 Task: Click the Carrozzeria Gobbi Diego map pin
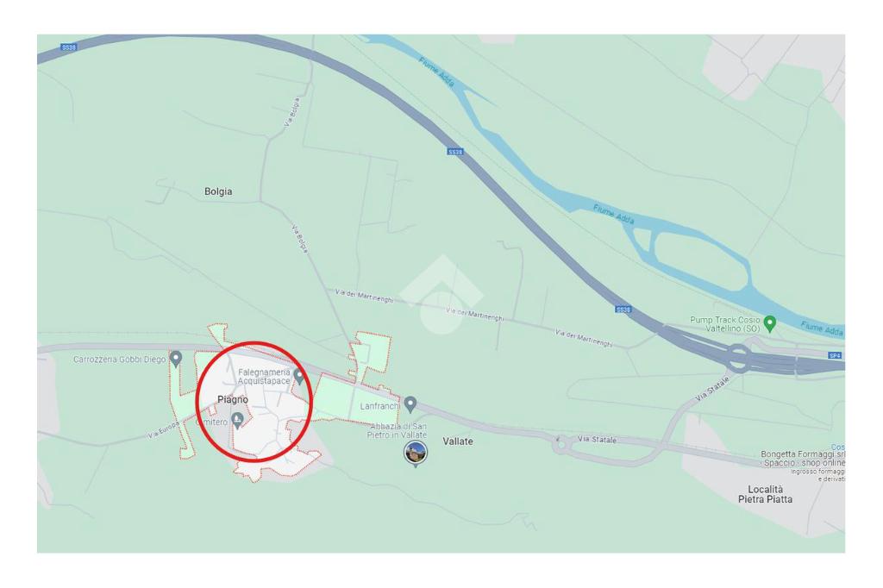click(176, 359)
